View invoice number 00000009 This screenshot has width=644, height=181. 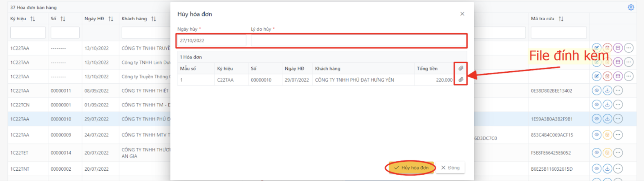click(x=597, y=135)
